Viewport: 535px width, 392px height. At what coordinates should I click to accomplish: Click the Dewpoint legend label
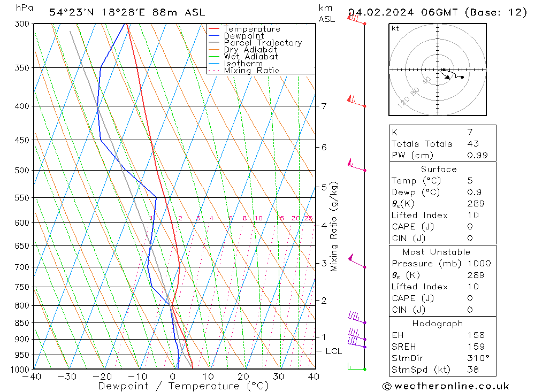point(244,36)
